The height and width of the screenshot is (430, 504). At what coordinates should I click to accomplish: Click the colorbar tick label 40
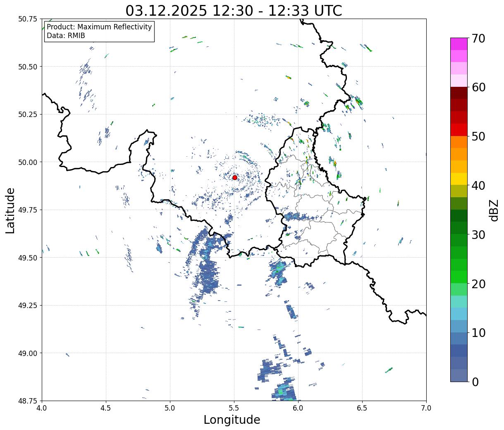point(478,186)
